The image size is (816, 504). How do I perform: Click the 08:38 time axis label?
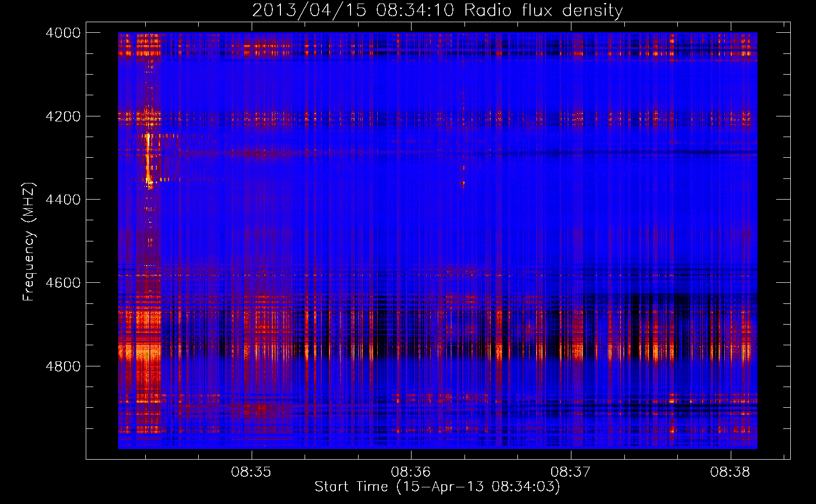[730, 472]
